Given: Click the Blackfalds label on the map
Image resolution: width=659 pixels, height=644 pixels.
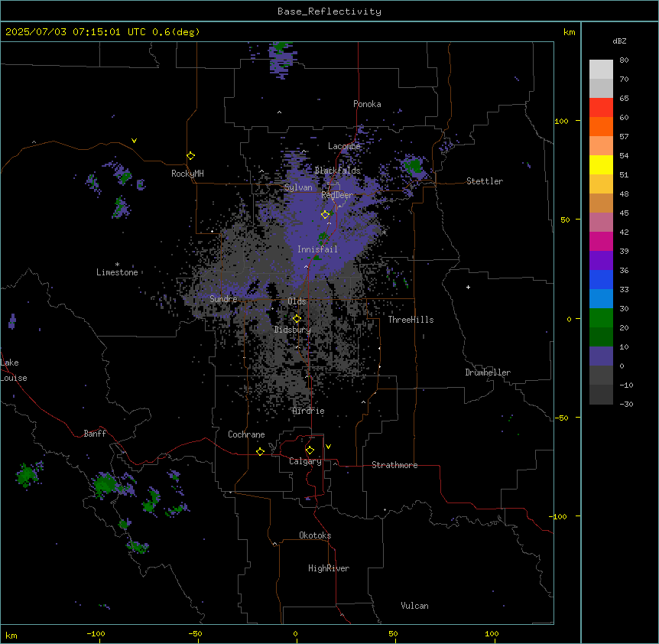Looking at the screenshot, I should (x=337, y=171).
